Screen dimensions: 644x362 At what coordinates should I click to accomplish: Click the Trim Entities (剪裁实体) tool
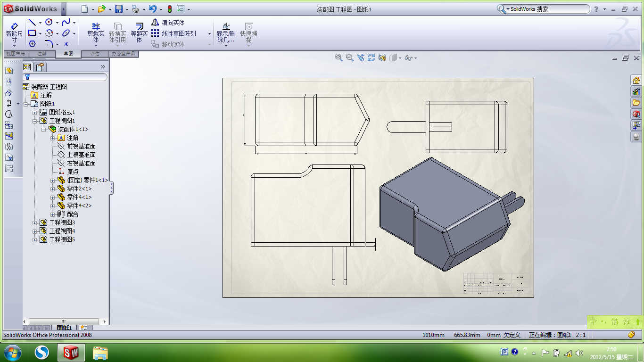pos(96,33)
